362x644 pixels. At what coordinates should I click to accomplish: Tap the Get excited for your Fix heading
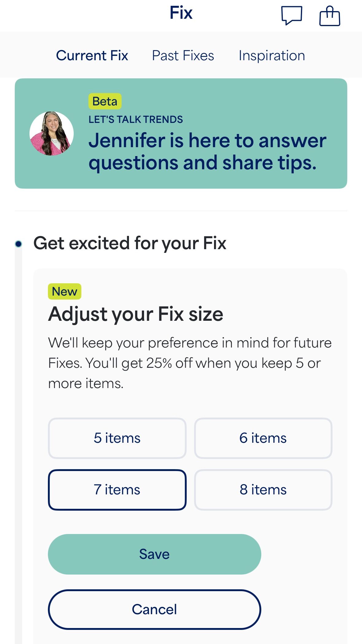click(x=130, y=243)
